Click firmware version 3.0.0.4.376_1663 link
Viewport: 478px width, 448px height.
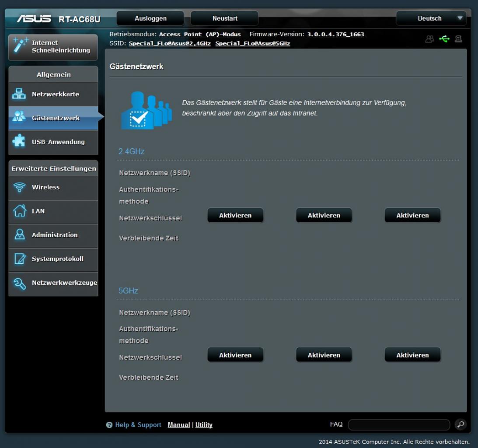pyautogui.click(x=335, y=34)
